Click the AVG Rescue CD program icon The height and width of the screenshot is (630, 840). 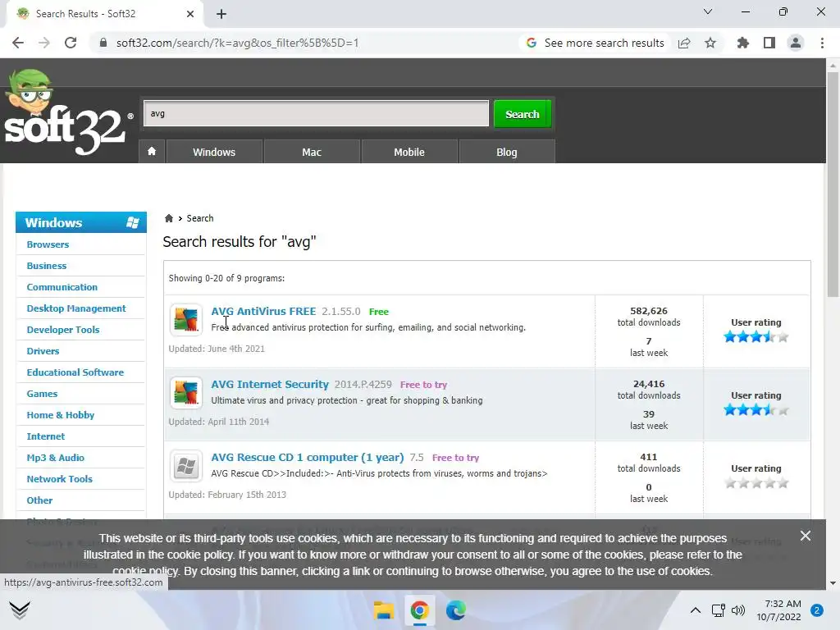coord(186,466)
